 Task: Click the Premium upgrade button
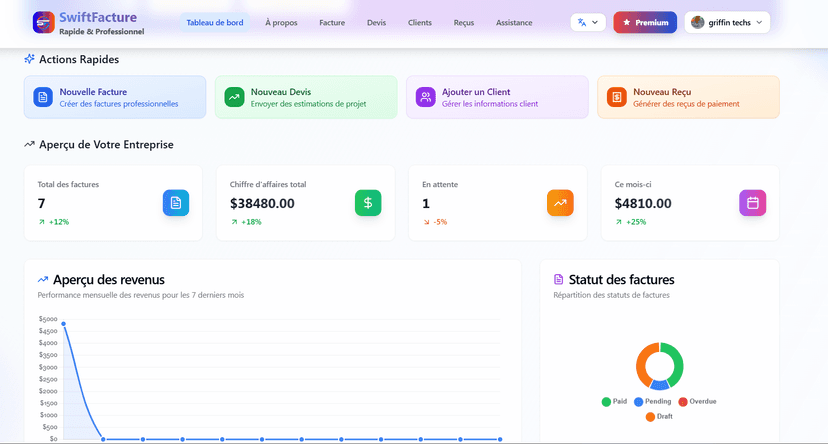tap(645, 23)
